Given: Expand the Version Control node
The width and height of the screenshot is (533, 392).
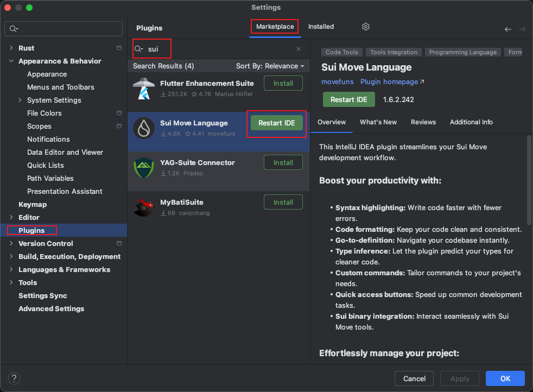Looking at the screenshot, I should click(x=11, y=243).
